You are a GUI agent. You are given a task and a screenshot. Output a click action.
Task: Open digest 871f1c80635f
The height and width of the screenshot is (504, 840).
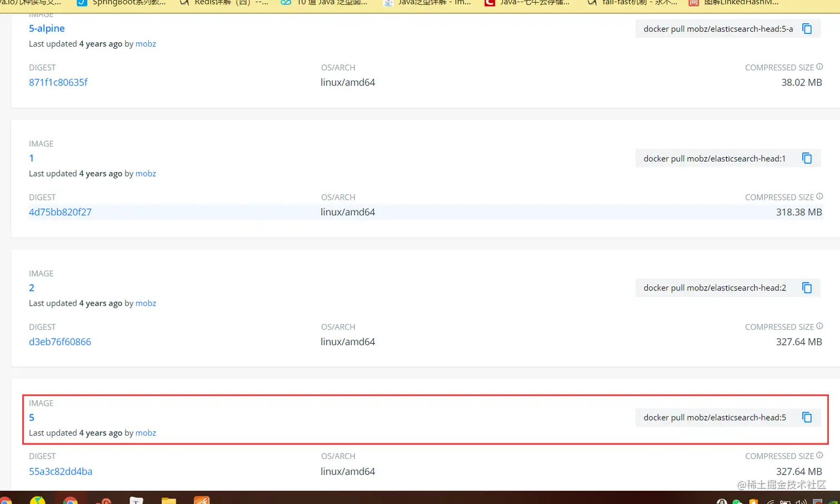(x=58, y=82)
